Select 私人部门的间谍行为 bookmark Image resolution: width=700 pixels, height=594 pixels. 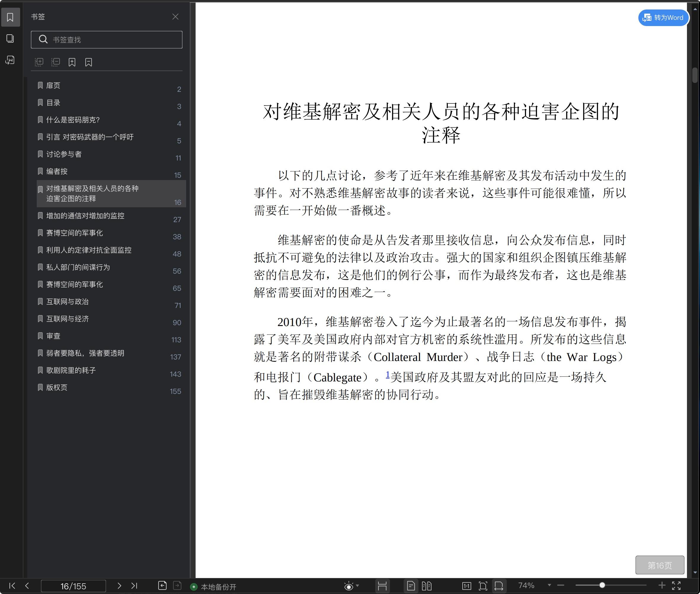point(111,267)
